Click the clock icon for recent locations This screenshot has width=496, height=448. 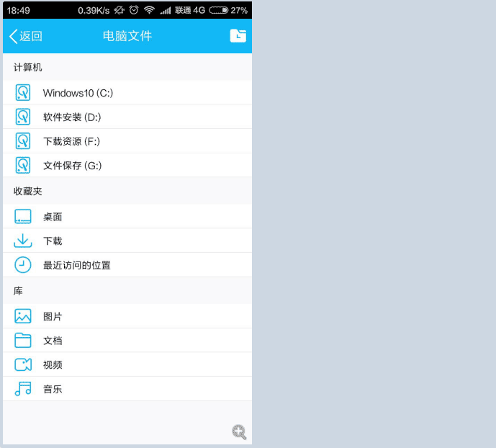point(23,265)
